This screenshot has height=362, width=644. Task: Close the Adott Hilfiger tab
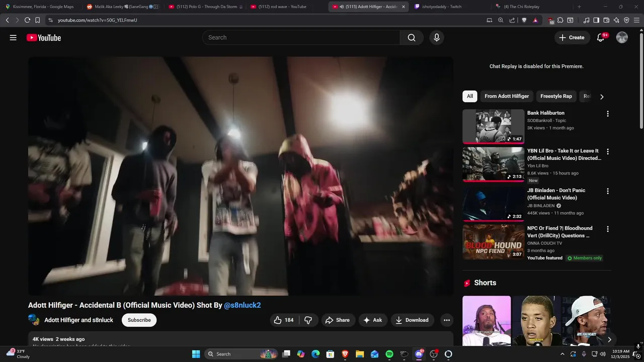pyautogui.click(x=403, y=7)
